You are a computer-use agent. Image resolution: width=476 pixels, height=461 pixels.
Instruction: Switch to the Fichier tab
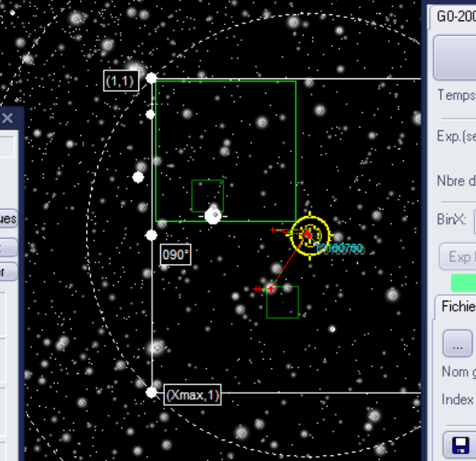click(457, 306)
